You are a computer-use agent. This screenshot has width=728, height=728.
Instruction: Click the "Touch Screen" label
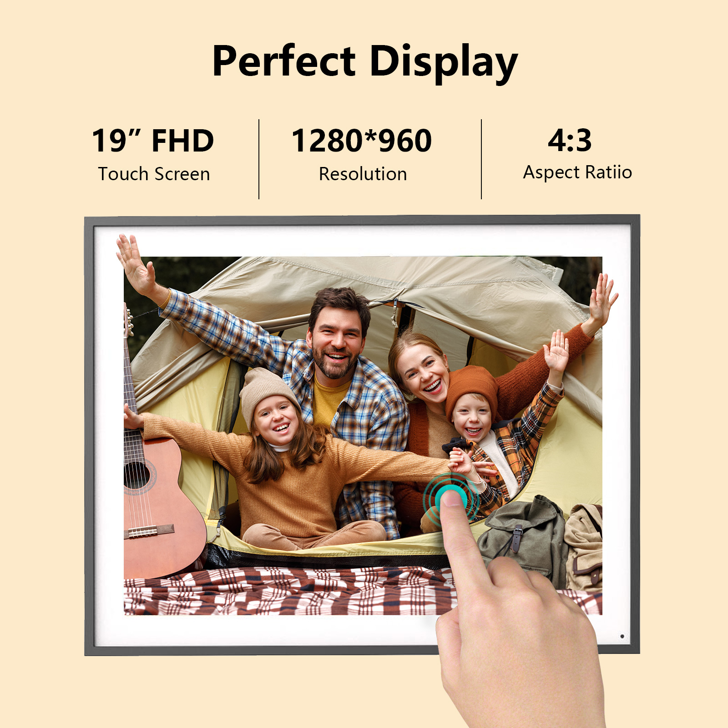pos(154,174)
